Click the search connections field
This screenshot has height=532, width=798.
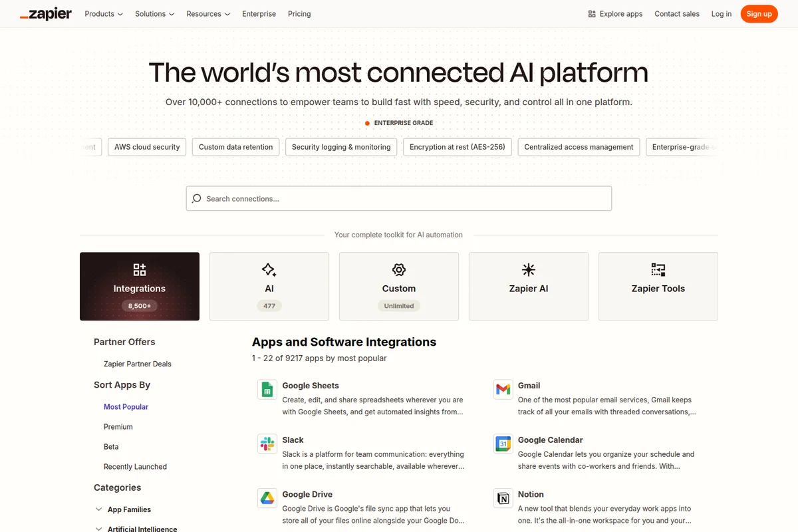(398, 198)
